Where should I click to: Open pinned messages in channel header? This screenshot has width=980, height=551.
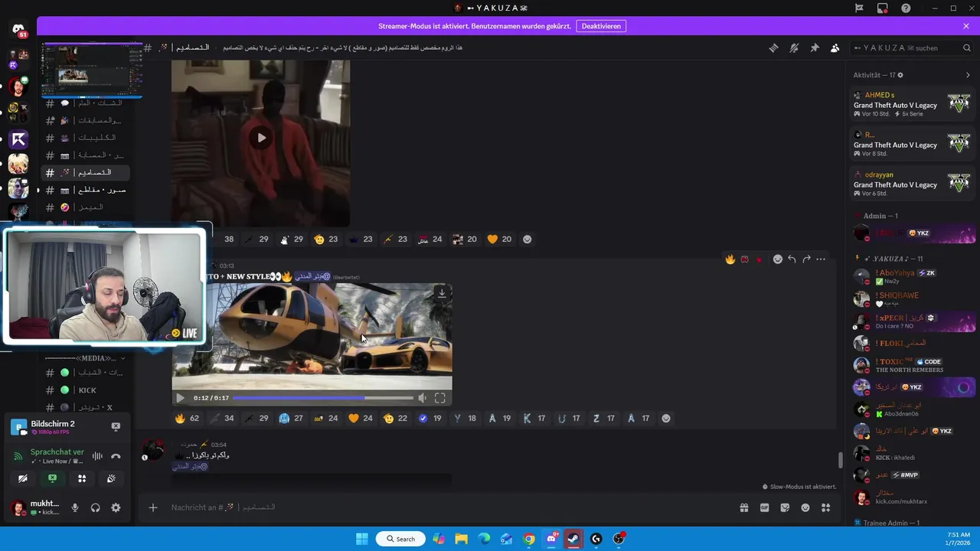[x=815, y=47]
